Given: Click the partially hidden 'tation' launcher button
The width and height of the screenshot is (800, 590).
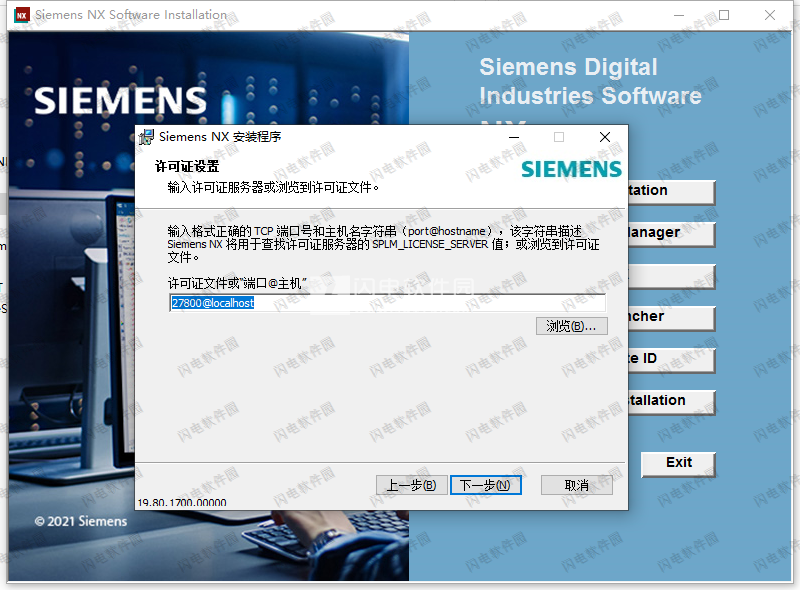Looking at the screenshot, I should 671,192.
